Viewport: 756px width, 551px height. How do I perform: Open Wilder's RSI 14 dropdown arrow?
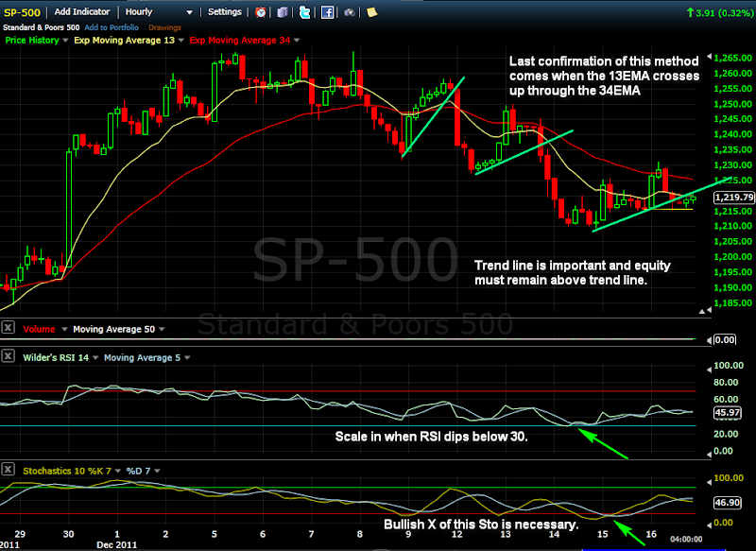pos(95,357)
